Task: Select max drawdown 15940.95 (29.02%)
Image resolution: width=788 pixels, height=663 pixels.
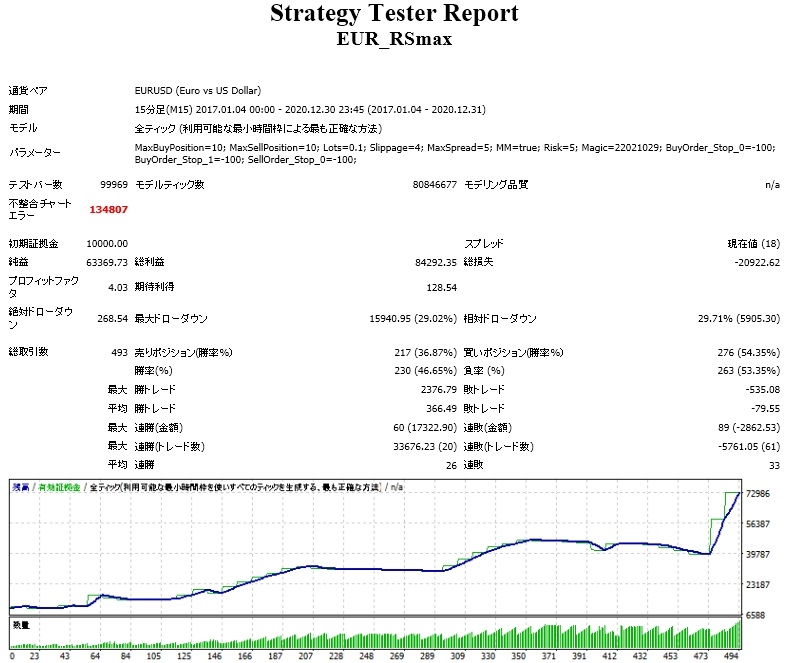Action: 413,318
